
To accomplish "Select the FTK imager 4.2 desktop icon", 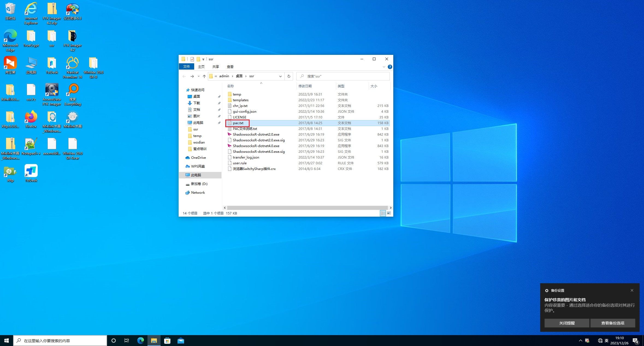I will tap(72, 40).
